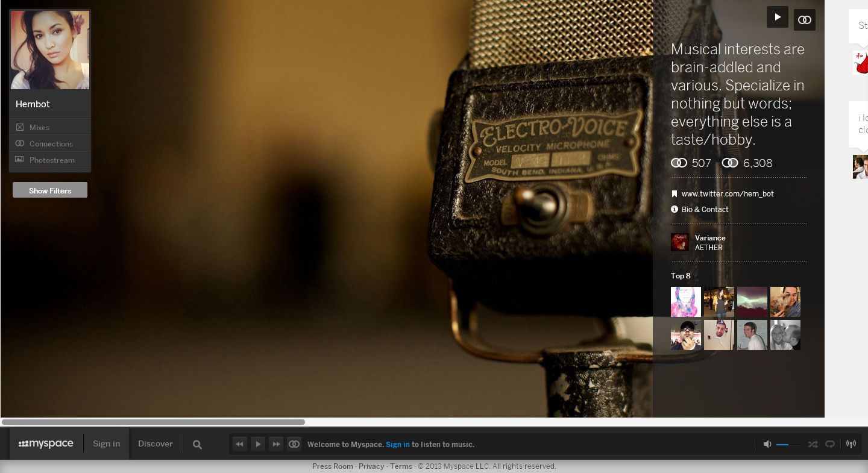
Task: Open the Terms footer link
Action: click(x=401, y=466)
